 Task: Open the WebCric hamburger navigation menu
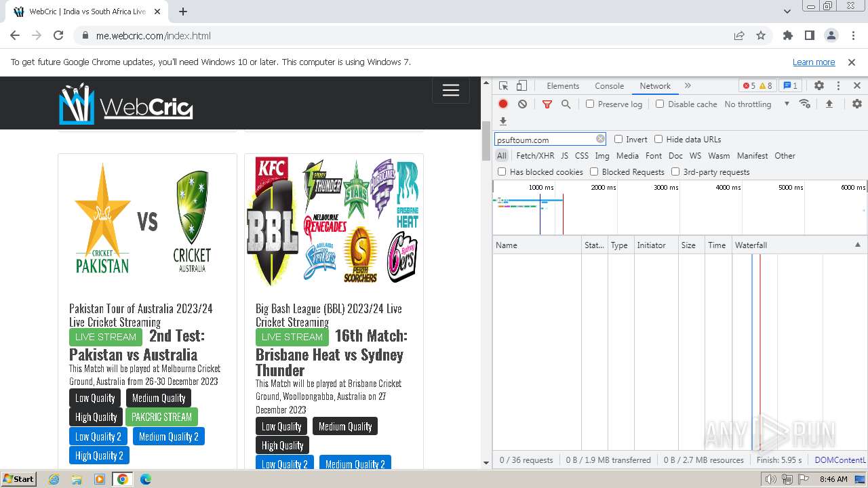coord(451,91)
